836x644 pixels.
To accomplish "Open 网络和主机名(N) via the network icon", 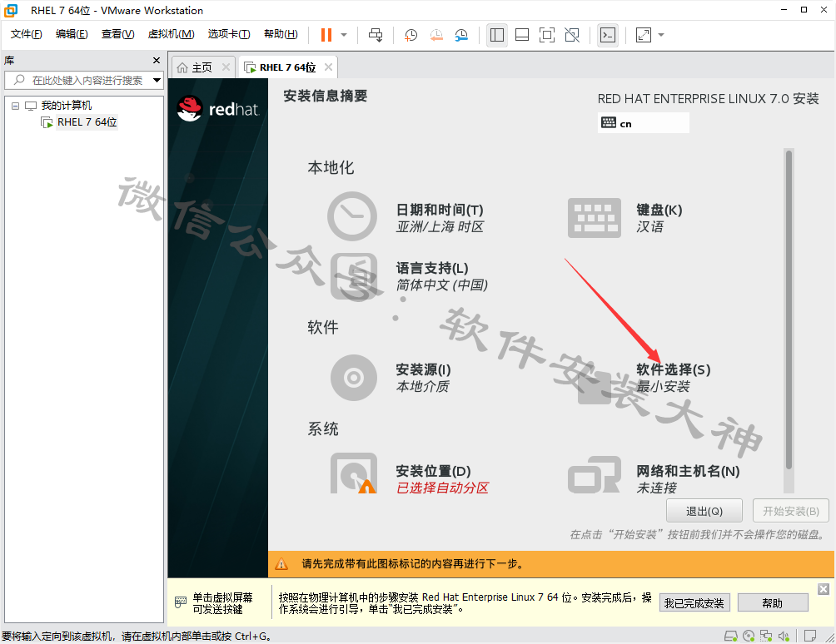I will coord(594,474).
